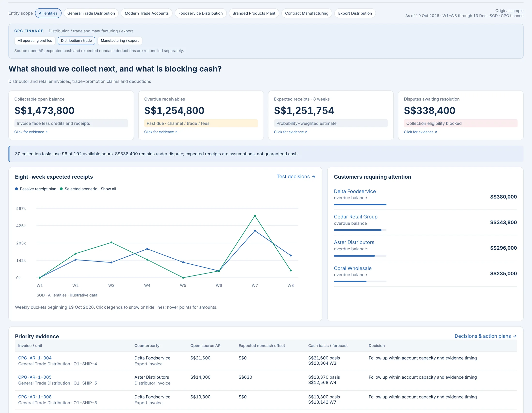Open evidence for Expected receipts 8 weeks
Viewport: 532px width, 413px height.
[x=291, y=132]
